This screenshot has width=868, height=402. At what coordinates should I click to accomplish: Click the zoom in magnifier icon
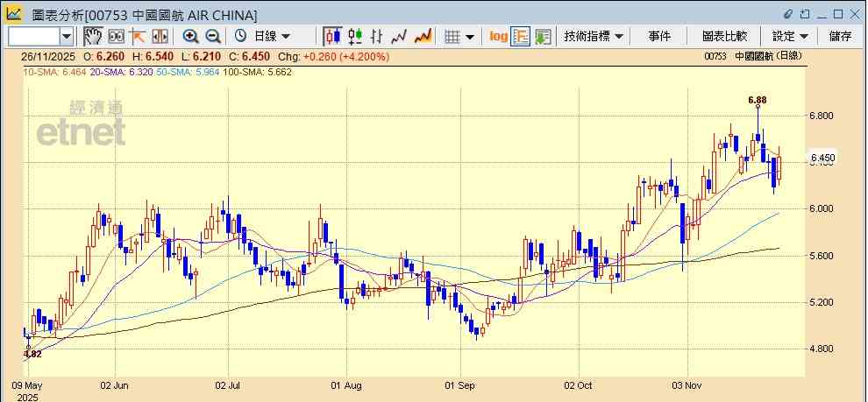(190, 36)
